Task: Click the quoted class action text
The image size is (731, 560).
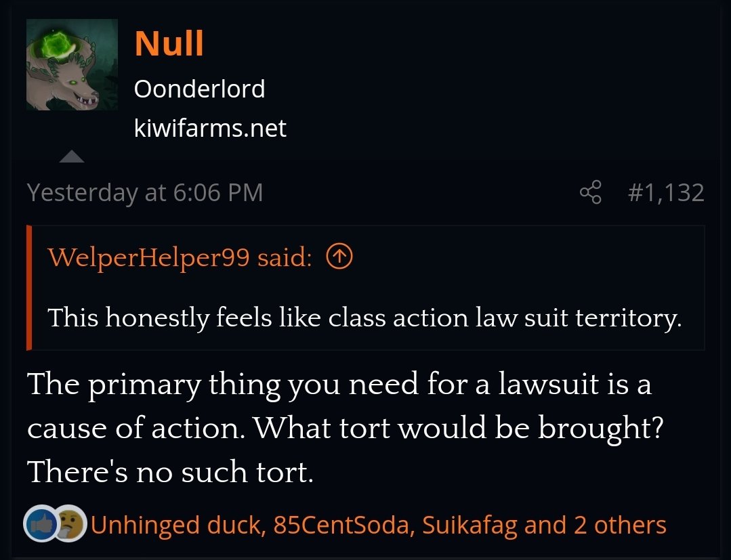Action: click(364, 317)
